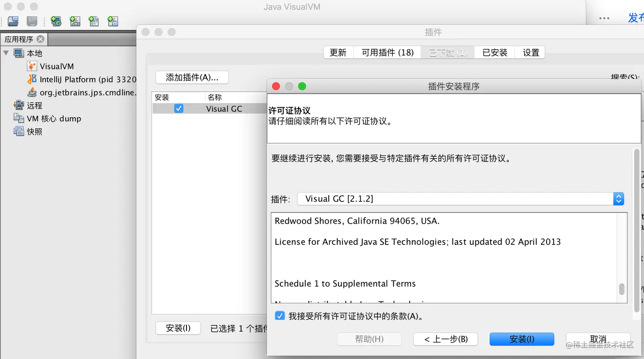Collapse the 本地 tree node triangle
The width and height of the screenshot is (644, 359).
tap(6, 53)
